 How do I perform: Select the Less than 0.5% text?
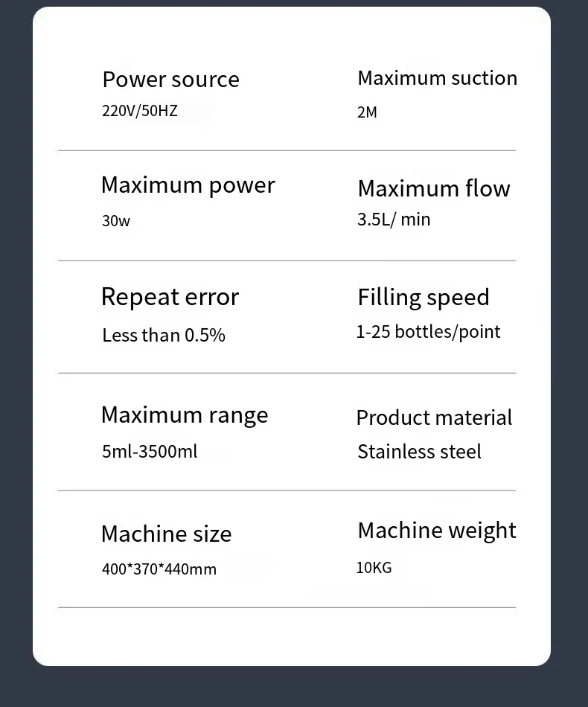click(x=163, y=335)
